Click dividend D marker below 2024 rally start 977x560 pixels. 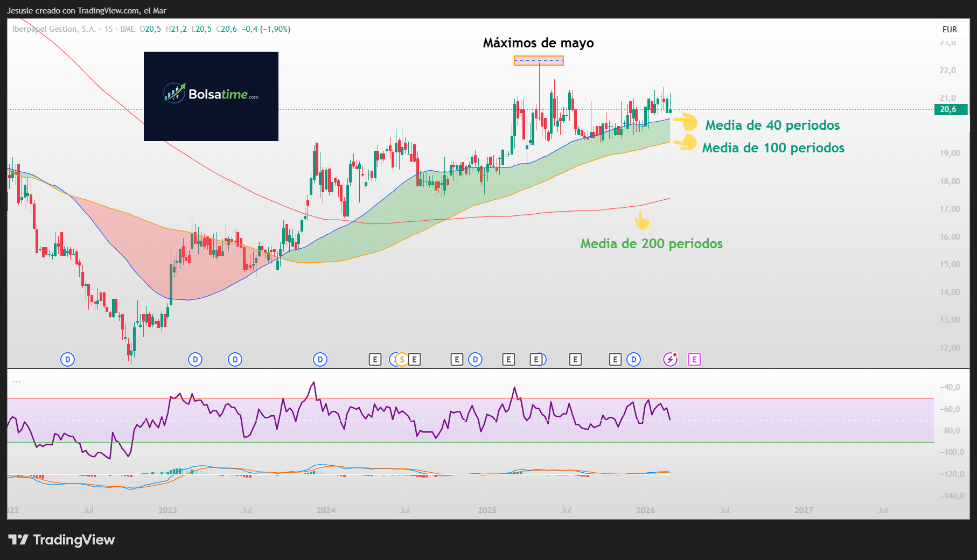pyautogui.click(x=320, y=360)
